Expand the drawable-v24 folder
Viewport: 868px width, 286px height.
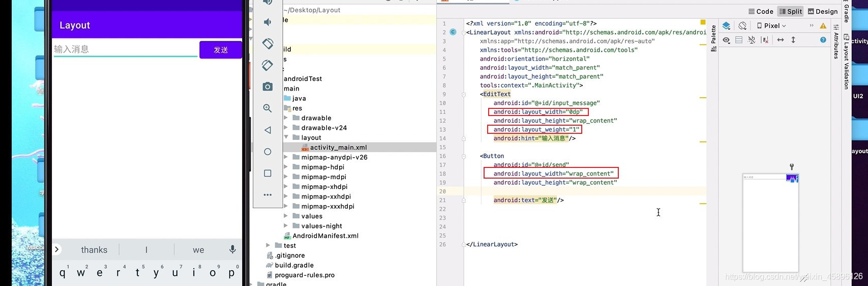coord(286,128)
